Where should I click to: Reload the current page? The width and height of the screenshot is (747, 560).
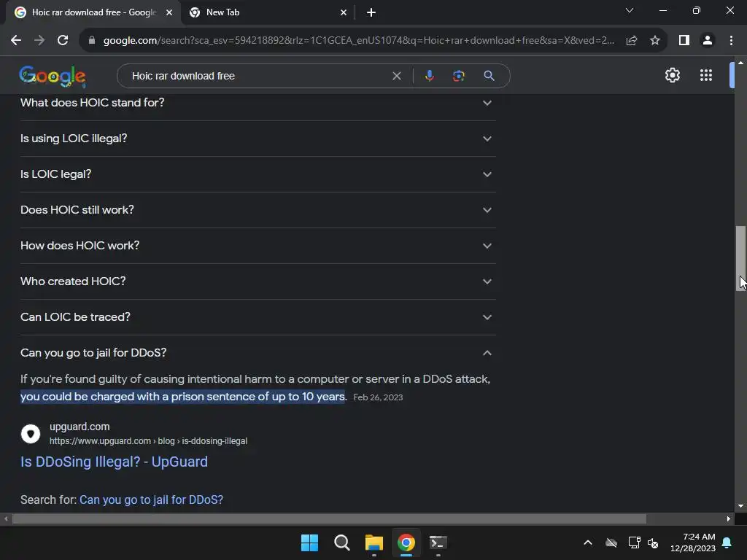(63, 41)
